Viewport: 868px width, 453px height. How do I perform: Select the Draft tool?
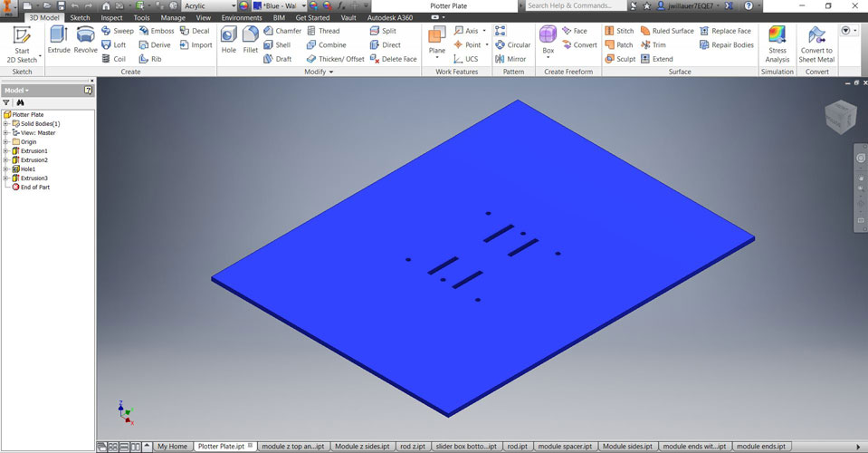[x=277, y=59]
